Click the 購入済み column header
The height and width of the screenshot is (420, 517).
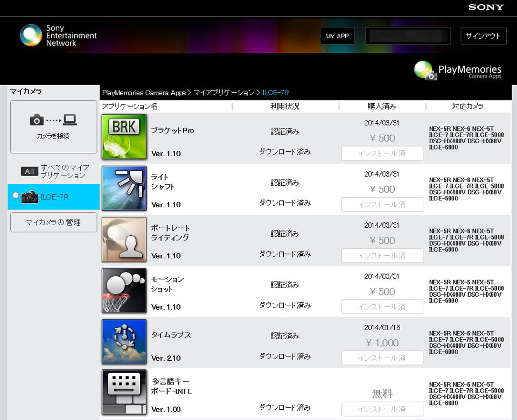pos(382,107)
